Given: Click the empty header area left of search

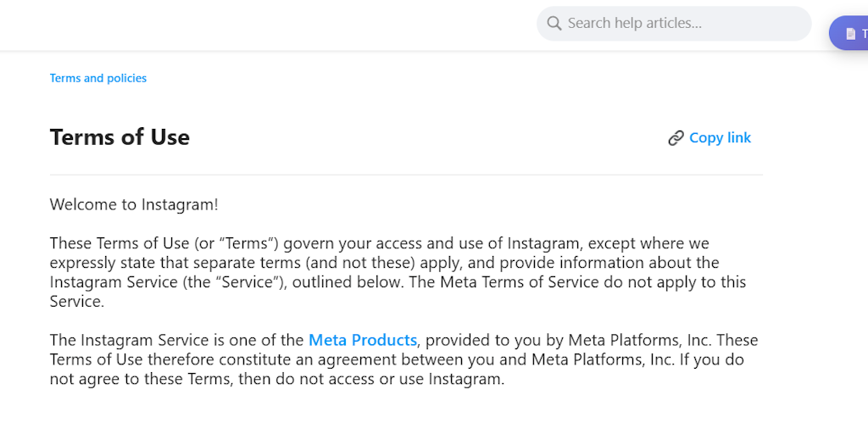Looking at the screenshot, I should click(254, 24).
